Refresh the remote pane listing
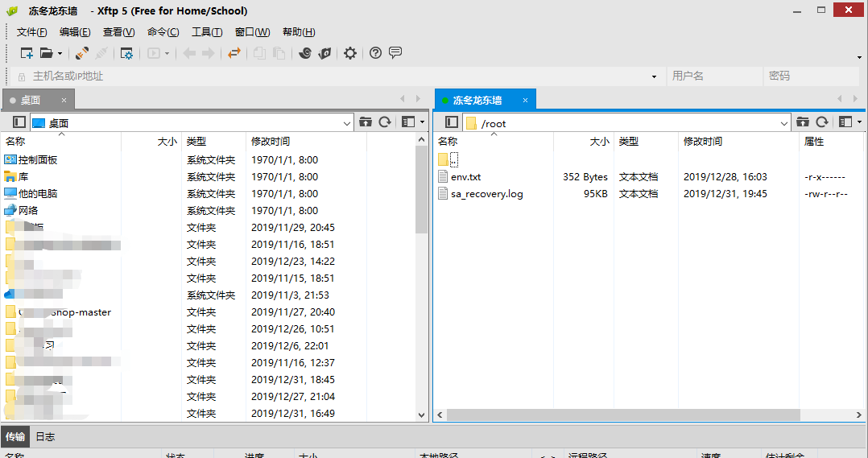Screen dimensions: 868x458 [822, 122]
